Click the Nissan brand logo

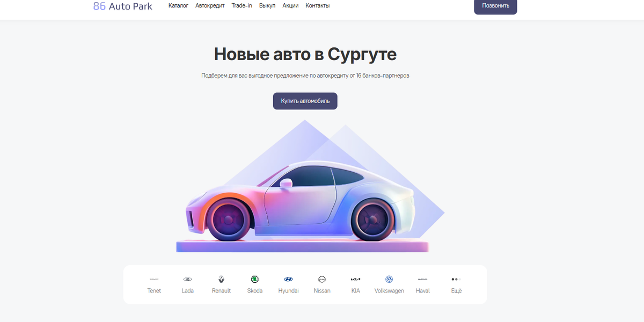322,279
